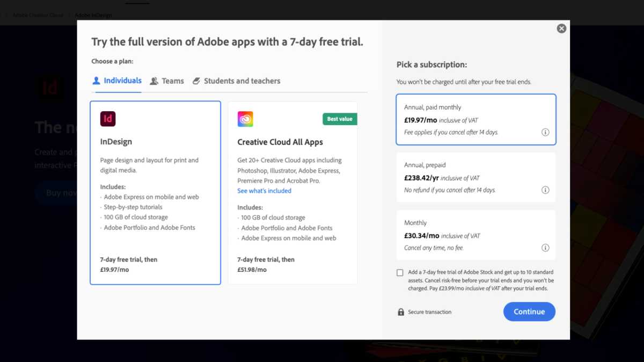Click the lock icon beside Secure transaction
644x362 pixels.
400,312
